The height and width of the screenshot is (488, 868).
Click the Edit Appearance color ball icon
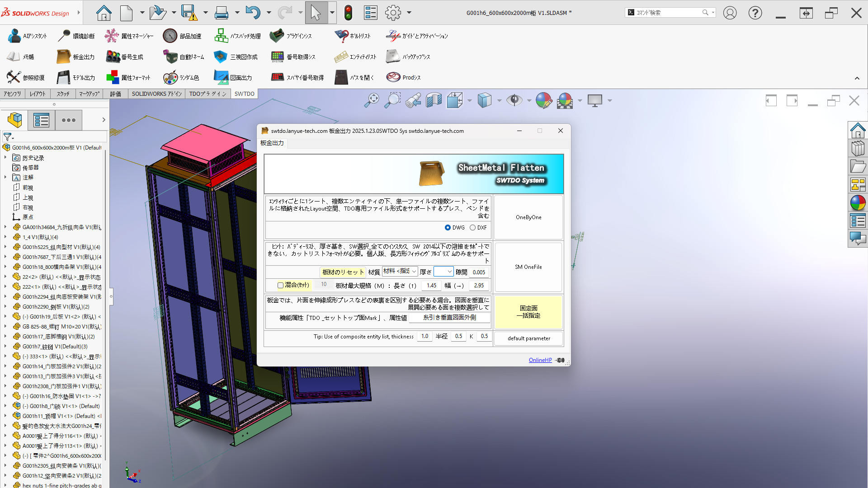(x=543, y=100)
